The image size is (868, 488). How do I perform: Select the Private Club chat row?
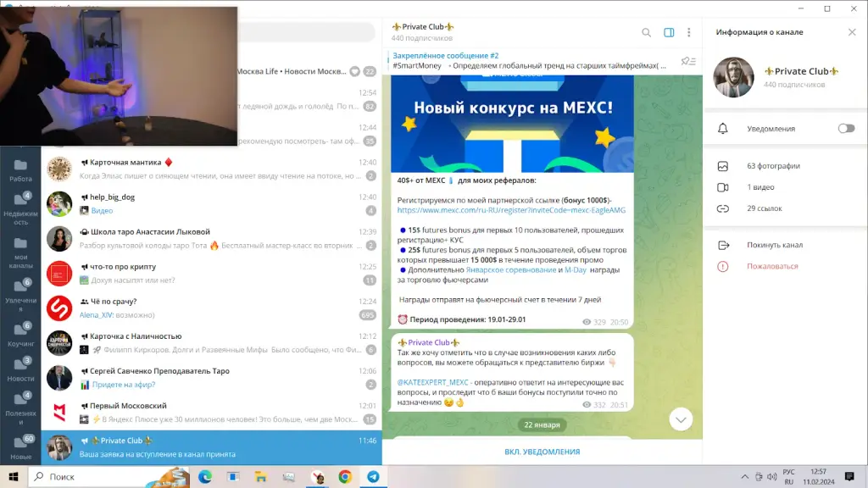click(211, 447)
